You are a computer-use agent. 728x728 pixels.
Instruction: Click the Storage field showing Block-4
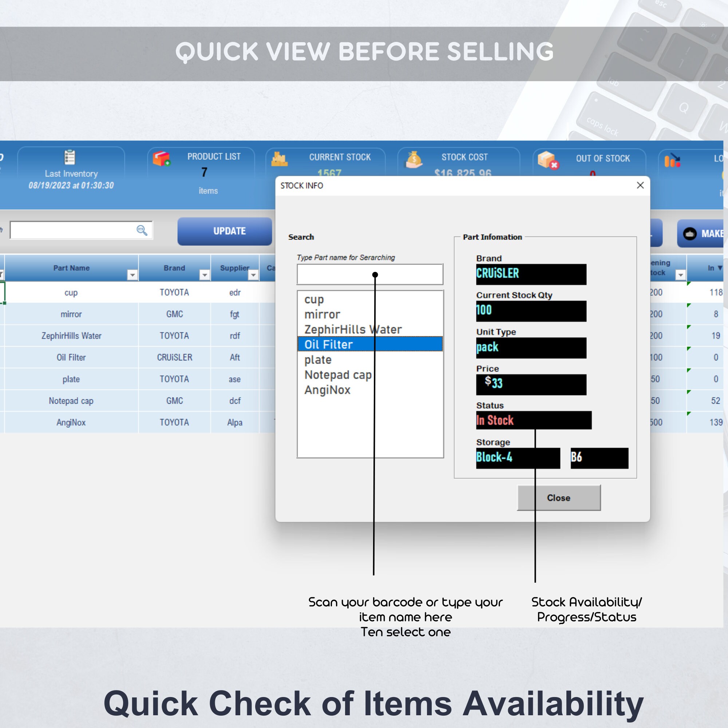518,458
